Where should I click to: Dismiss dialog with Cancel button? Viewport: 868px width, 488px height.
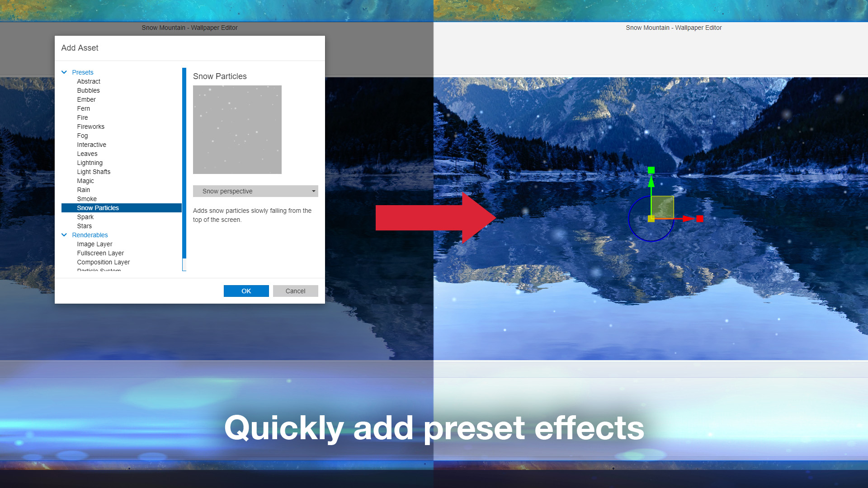(x=295, y=291)
